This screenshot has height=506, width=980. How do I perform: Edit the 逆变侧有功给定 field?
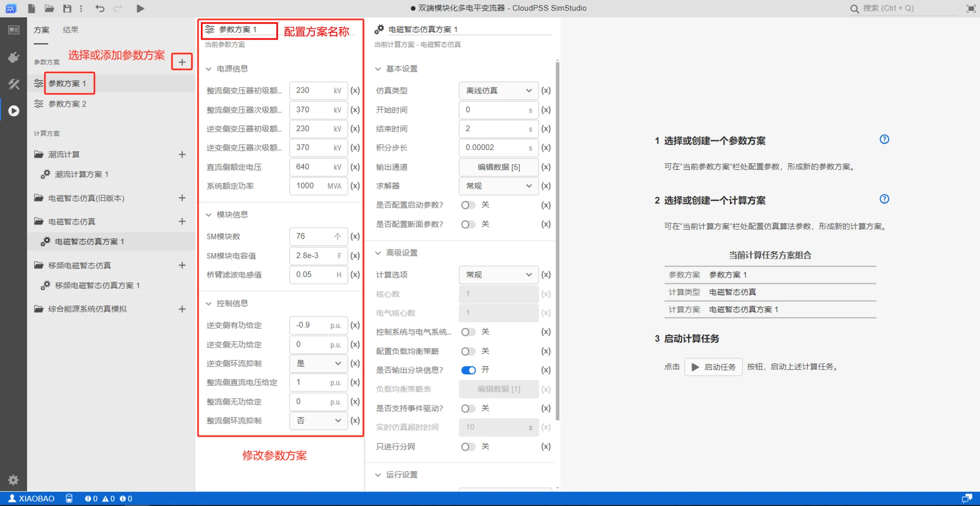(x=318, y=325)
